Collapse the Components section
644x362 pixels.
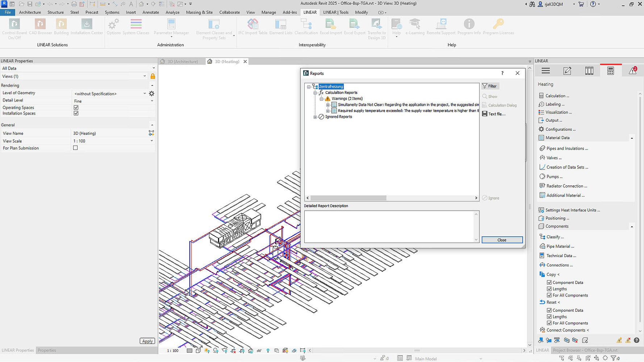point(632,227)
